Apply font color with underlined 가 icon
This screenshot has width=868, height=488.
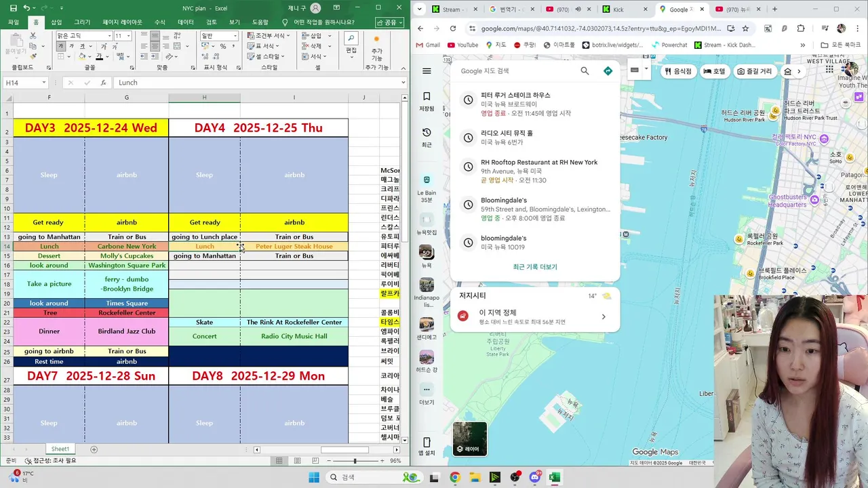[x=99, y=57]
